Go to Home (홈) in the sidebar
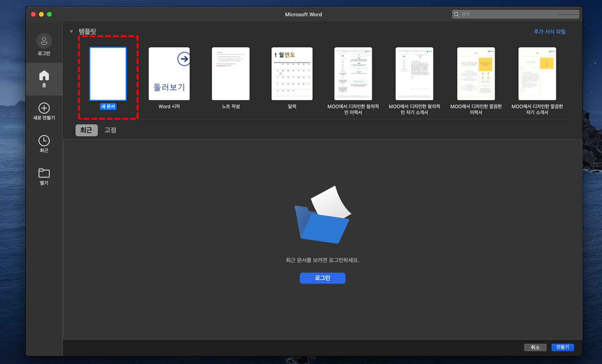 tap(44, 79)
